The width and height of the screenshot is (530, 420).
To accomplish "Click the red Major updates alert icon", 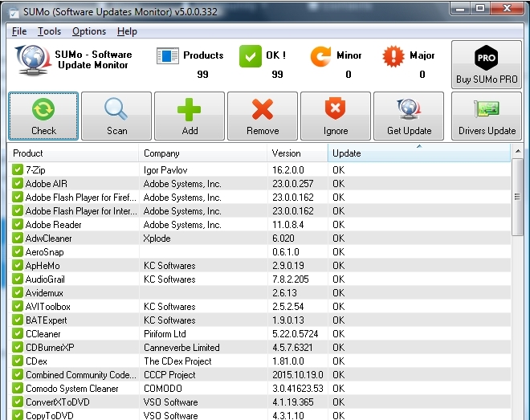I will pos(393,56).
